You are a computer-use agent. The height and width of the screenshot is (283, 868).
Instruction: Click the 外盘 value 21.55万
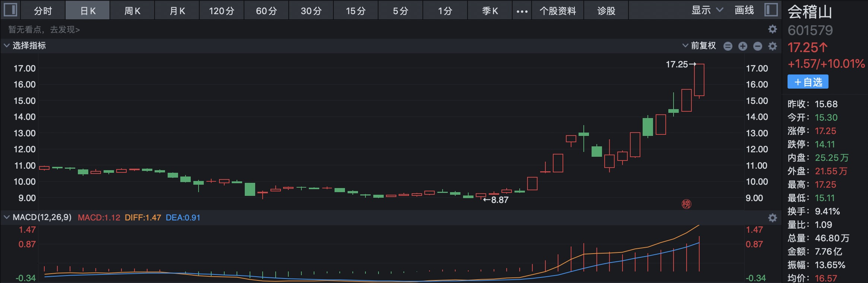coord(831,171)
